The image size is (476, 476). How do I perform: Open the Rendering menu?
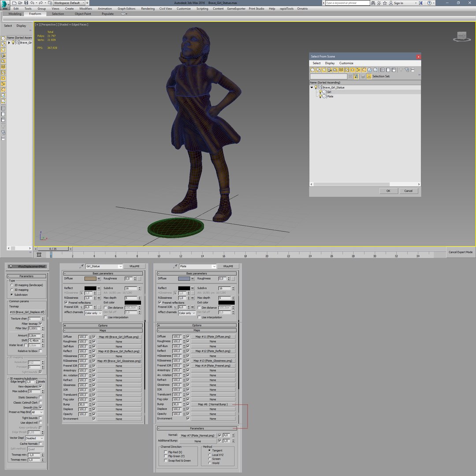[x=148, y=8]
